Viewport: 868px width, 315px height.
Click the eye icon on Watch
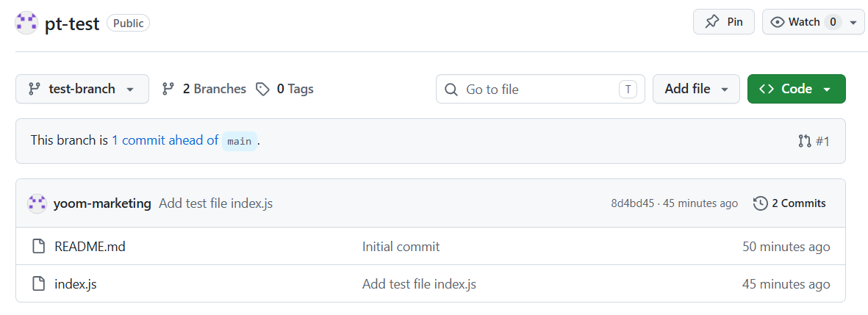pos(777,22)
